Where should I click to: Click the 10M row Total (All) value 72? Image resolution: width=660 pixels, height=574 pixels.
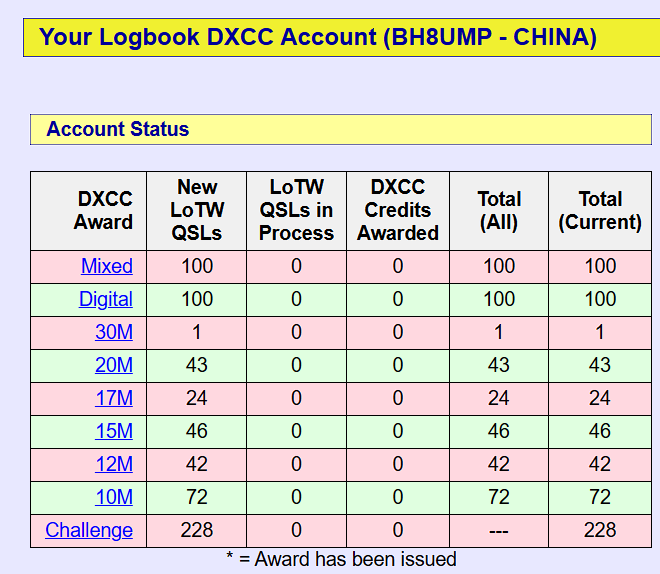tap(499, 497)
